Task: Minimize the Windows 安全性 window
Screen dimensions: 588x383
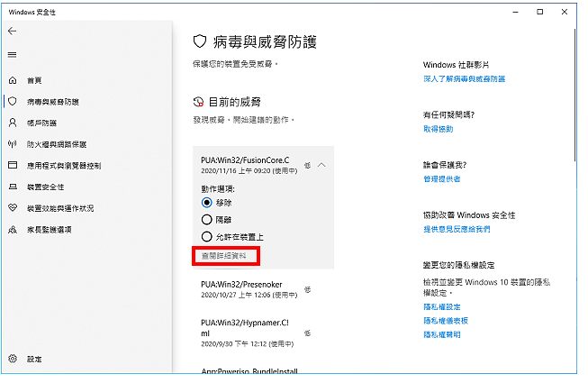Action: 516,12
